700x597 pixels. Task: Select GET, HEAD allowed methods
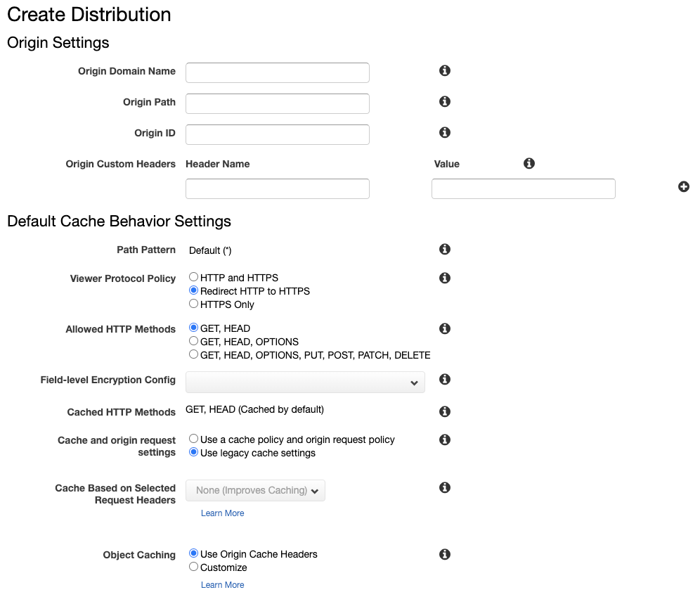click(x=193, y=327)
